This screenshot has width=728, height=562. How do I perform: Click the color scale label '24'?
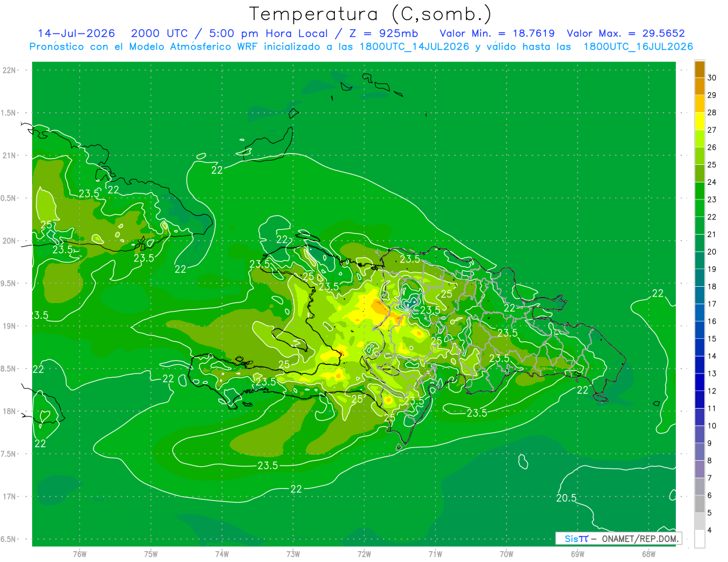712,182
